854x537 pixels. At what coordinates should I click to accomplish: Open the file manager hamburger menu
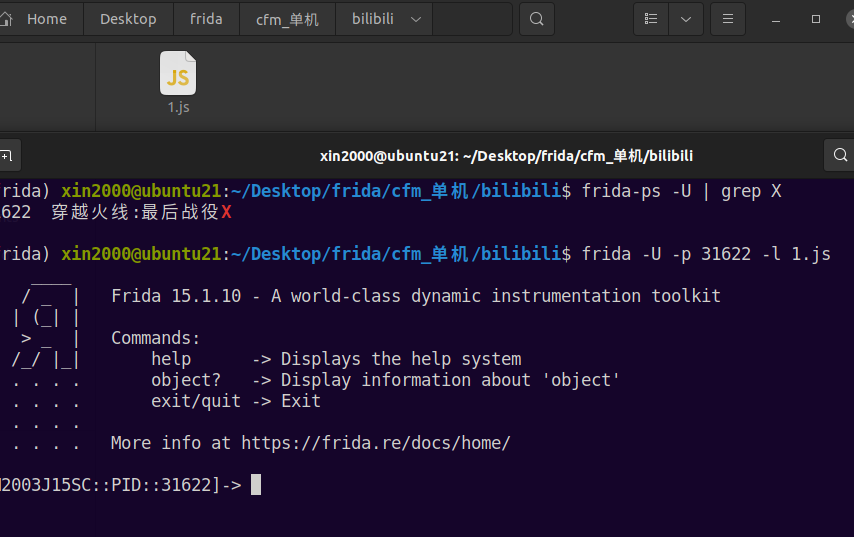click(x=728, y=19)
